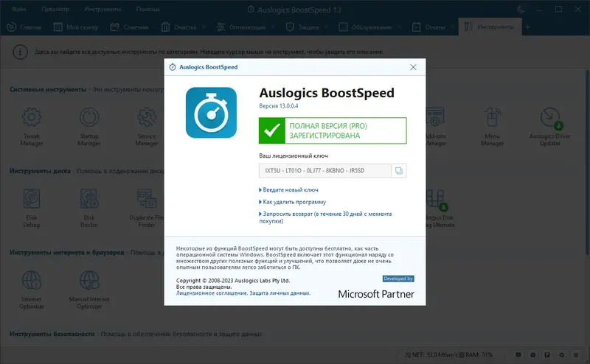Launch Internet Optimizer tool
Image resolution: width=590 pixels, height=364 pixels.
[32, 290]
